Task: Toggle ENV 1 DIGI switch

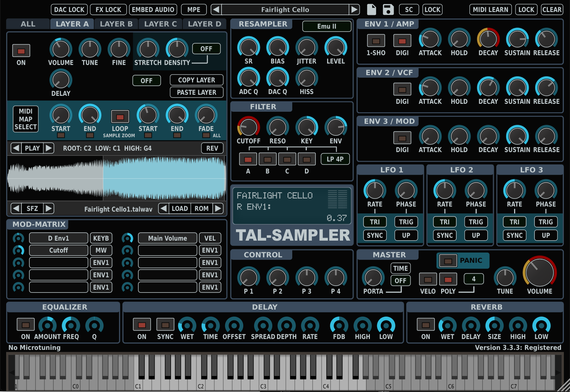Action: (402, 41)
